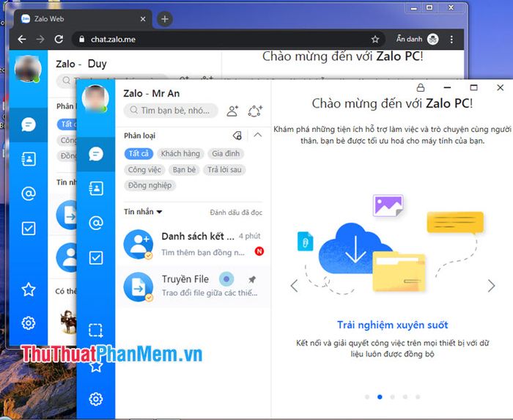The height and width of the screenshot is (420, 513).
Task: Select third carousel dot indicator
Action: pos(392,397)
